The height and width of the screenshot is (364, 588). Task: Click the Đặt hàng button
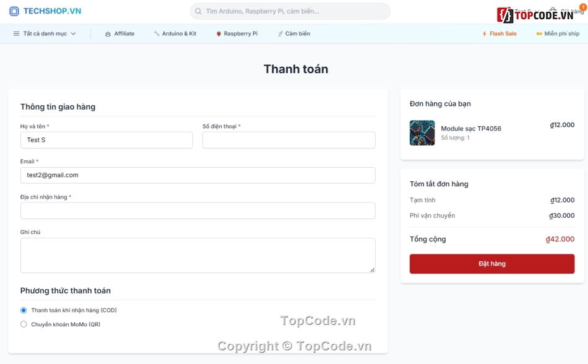pos(491,263)
